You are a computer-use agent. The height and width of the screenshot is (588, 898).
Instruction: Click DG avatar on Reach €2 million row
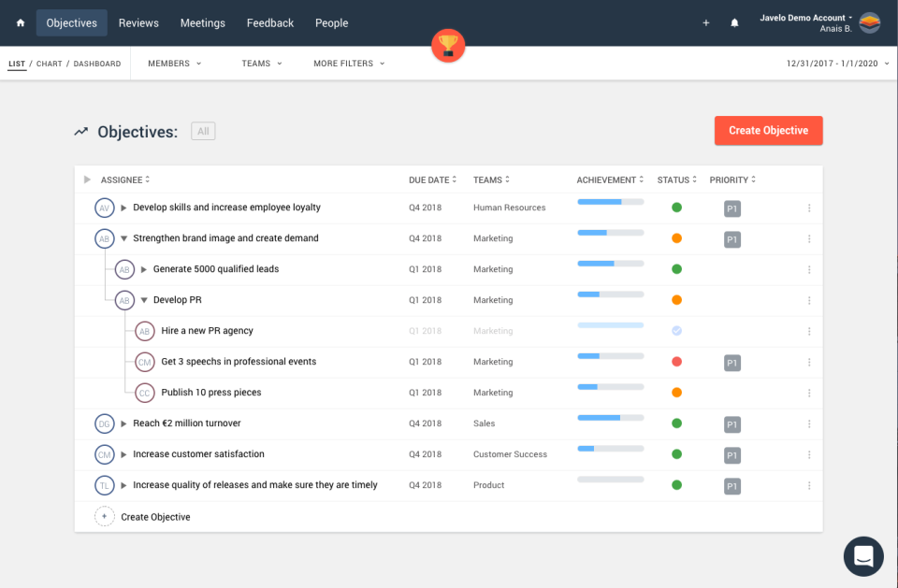pyautogui.click(x=104, y=423)
